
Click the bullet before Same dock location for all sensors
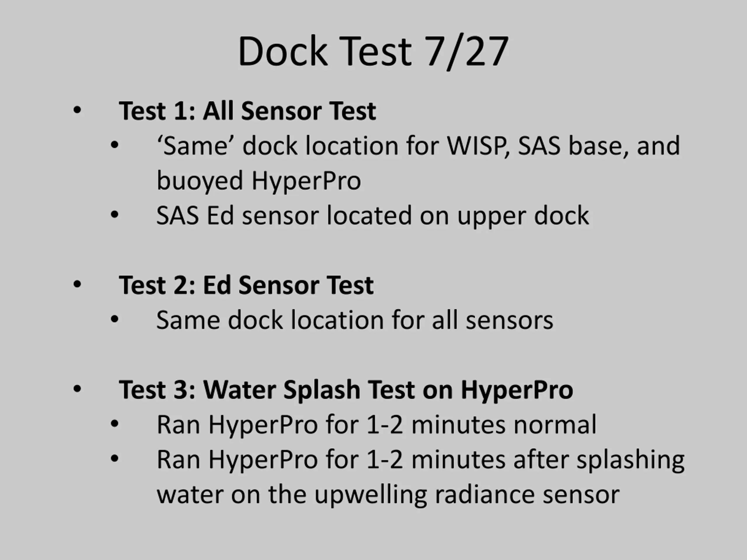114,320
